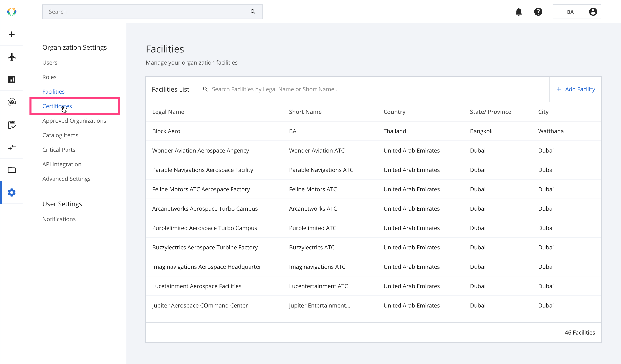The image size is (621, 364).
Task: Sort by Short Name column header
Action: pyautogui.click(x=305, y=112)
